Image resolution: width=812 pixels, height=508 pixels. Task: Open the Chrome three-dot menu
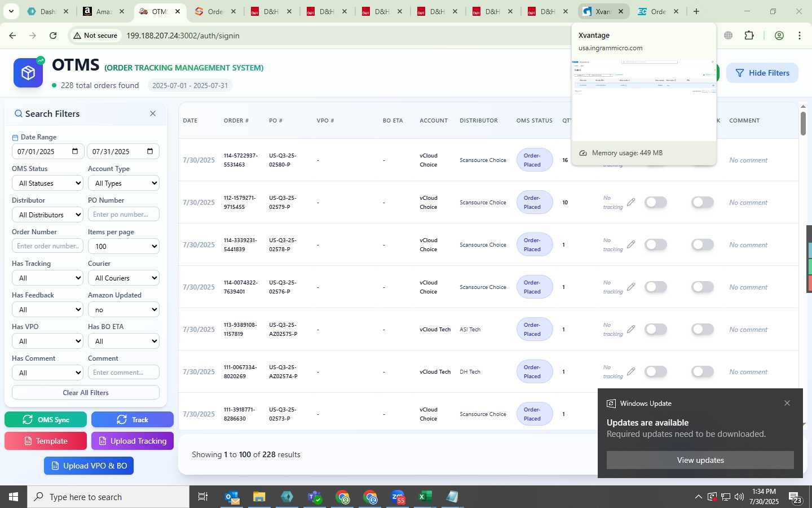tap(800, 36)
